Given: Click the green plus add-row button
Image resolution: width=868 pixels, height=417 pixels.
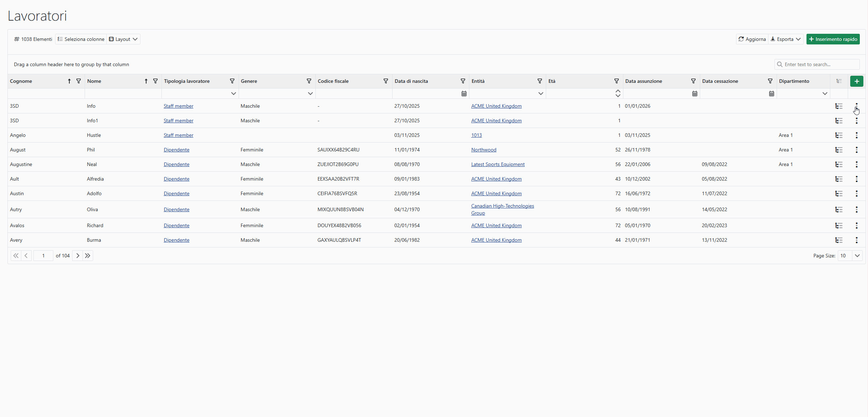Looking at the screenshot, I should tap(857, 81).
